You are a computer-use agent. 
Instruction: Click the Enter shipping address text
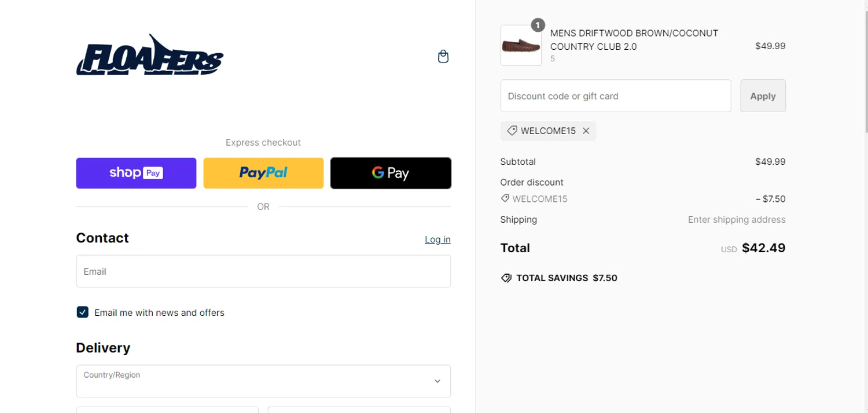pos(737,220)
